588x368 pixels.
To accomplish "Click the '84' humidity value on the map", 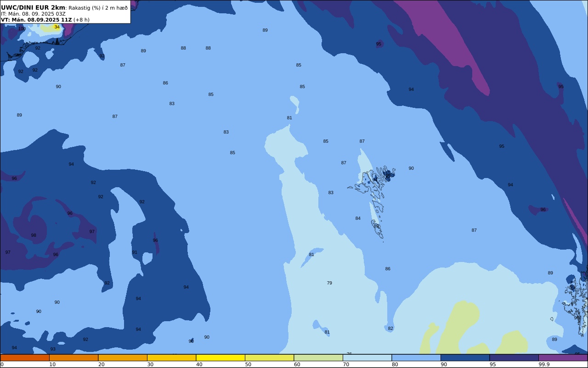I will [358, 218].
